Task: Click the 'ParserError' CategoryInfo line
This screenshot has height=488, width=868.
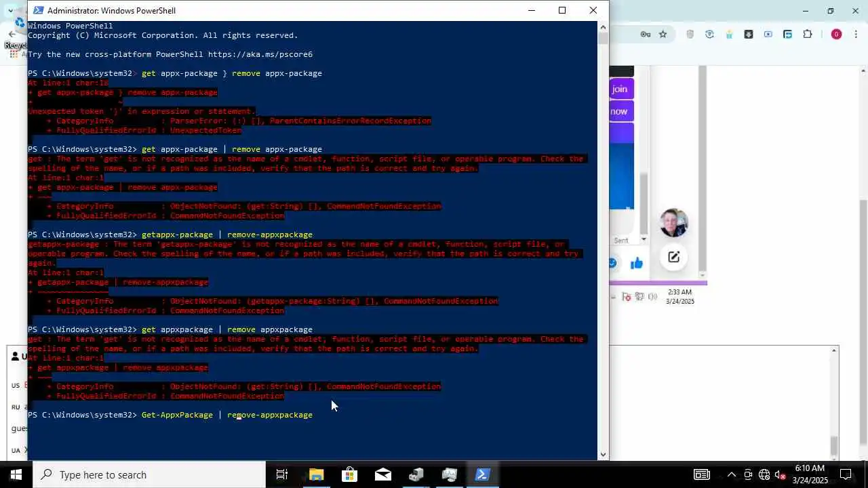Action: point(239,121)
